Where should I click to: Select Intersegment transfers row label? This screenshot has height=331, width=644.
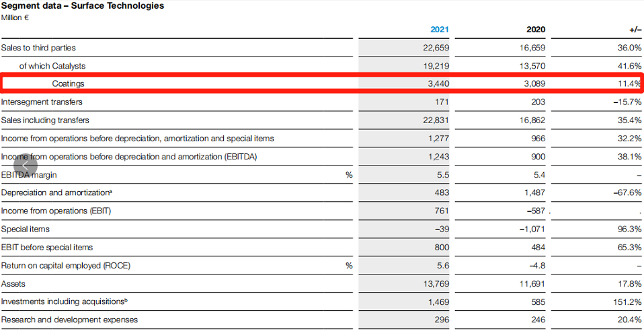tap(42, 102)
